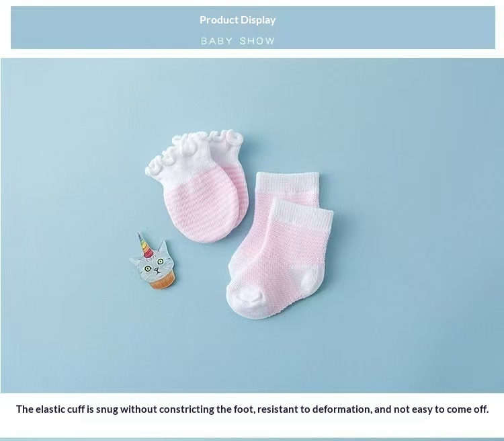
Task: Click the ruffled cuff of the back mitten
Action: (226, 138)
